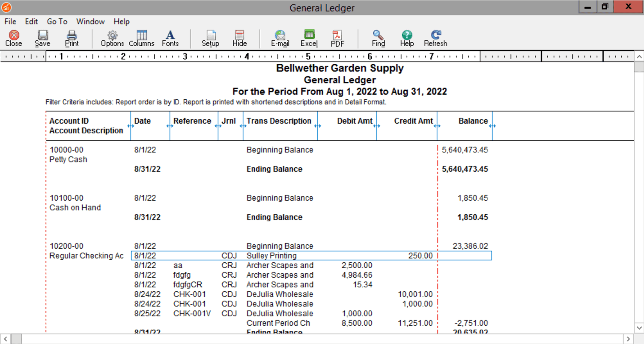Image resolution: width=644 pixels, height=344 pixels.
Task: Click the Bellwether Garden Supply title
Action: coord(340,68)
